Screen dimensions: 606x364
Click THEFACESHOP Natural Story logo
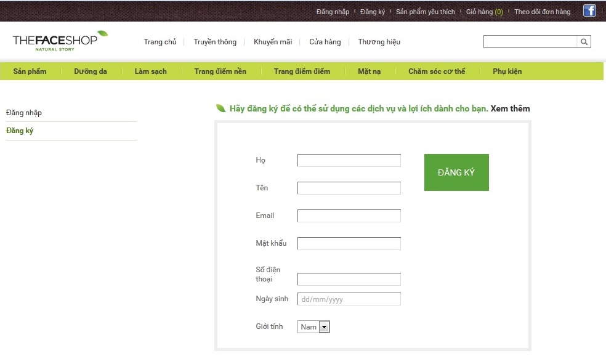coord(60,41)
